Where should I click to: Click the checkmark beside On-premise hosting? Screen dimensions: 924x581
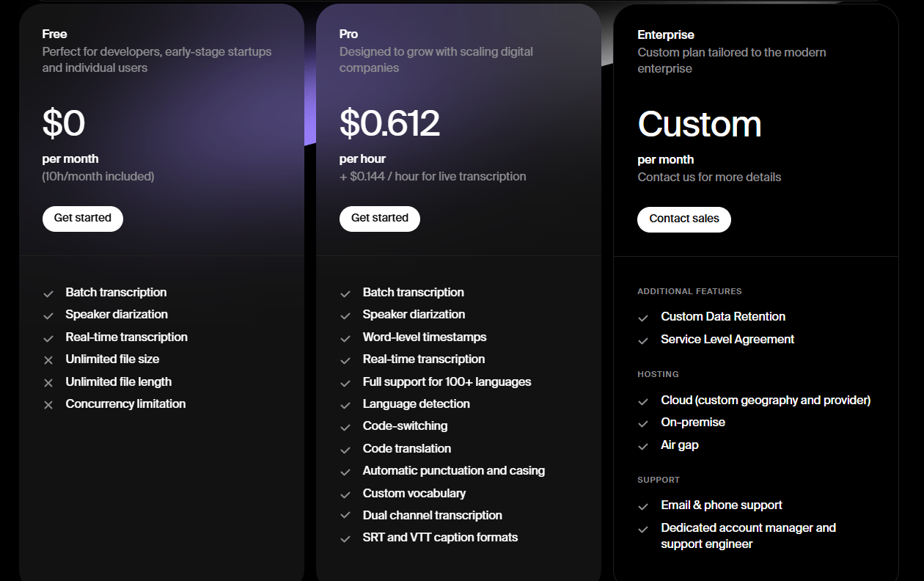tap(643, 423)
